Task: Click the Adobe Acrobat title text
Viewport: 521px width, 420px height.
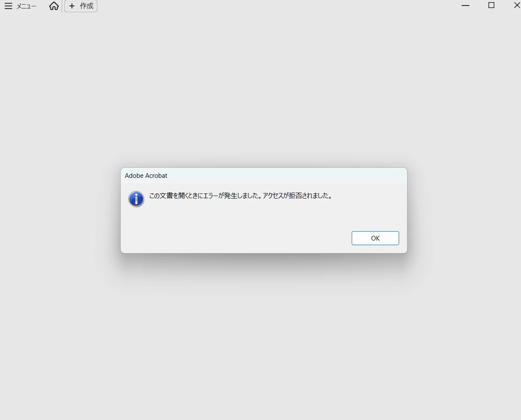Action: [146, 176]
